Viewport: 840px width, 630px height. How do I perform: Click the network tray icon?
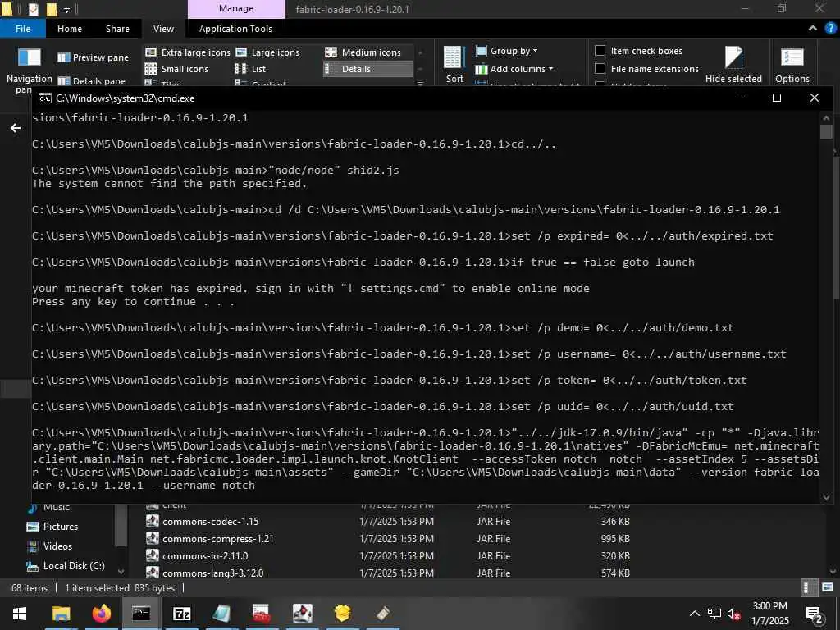coord(714,614)
